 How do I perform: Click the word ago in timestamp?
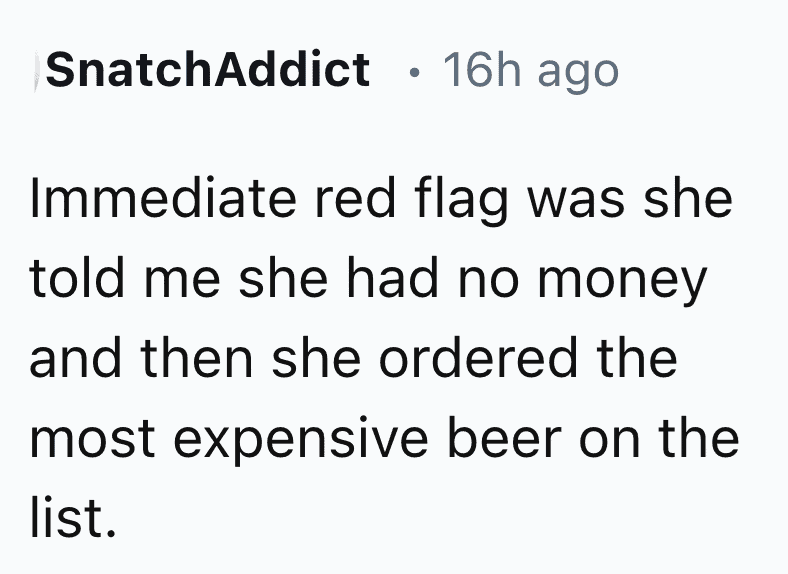[578, 75]
